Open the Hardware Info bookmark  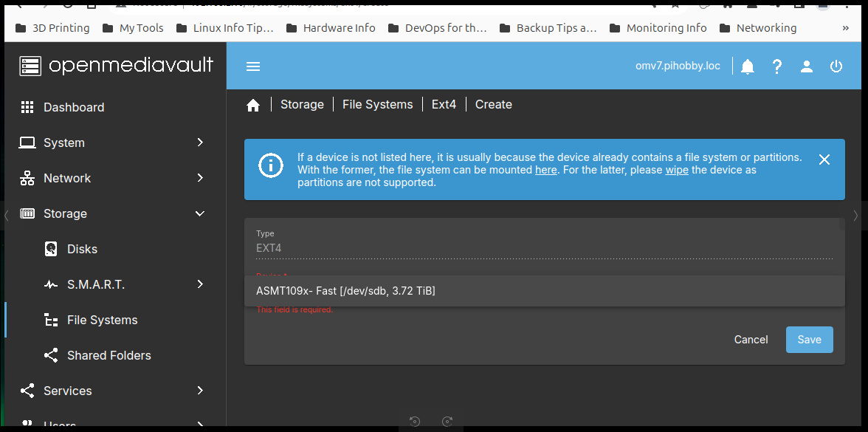[x=339, y=27]
